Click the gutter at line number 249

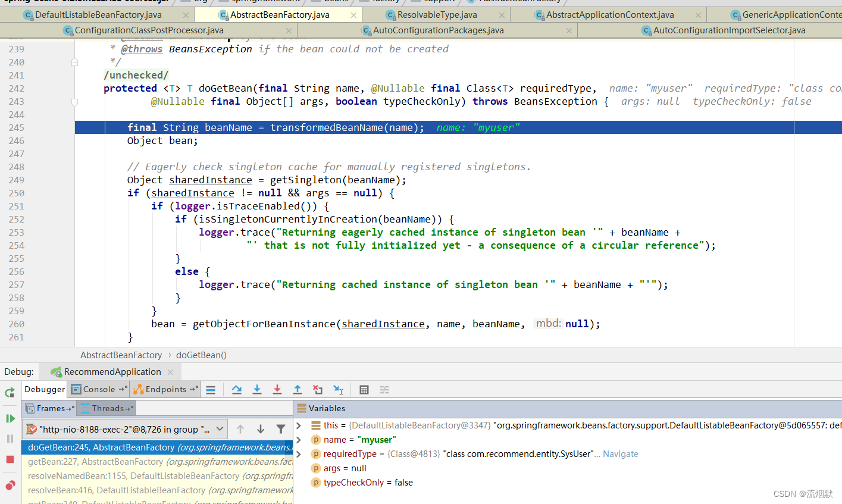(17, 180)
